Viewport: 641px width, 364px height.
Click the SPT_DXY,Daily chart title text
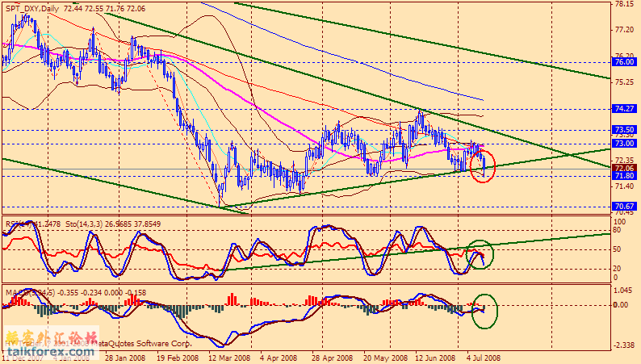point(33,9)
